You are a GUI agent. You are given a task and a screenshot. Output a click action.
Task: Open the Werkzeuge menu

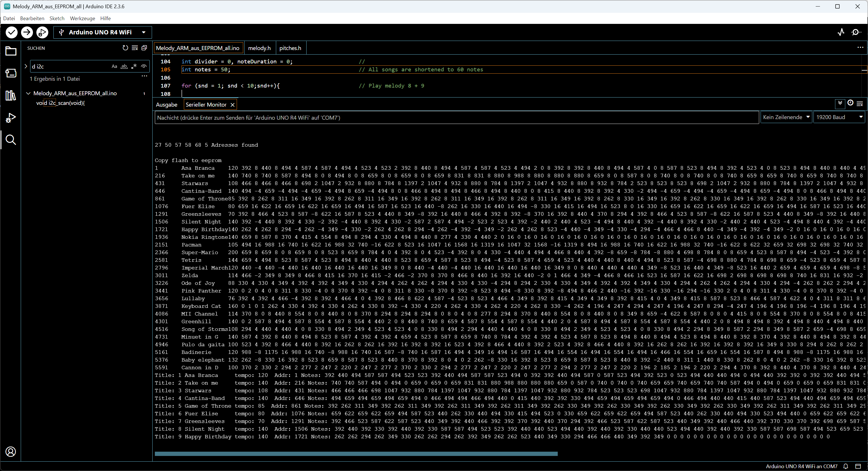[x=82, y=18]
